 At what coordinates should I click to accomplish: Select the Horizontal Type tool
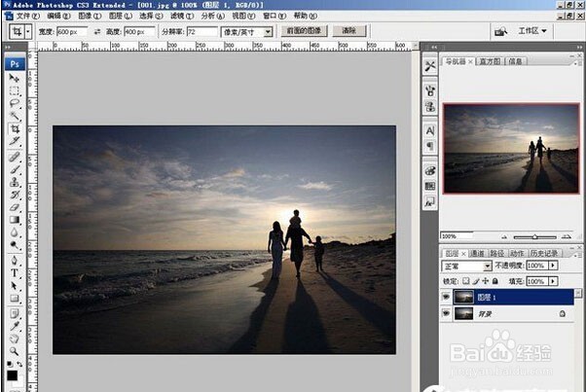15,273
